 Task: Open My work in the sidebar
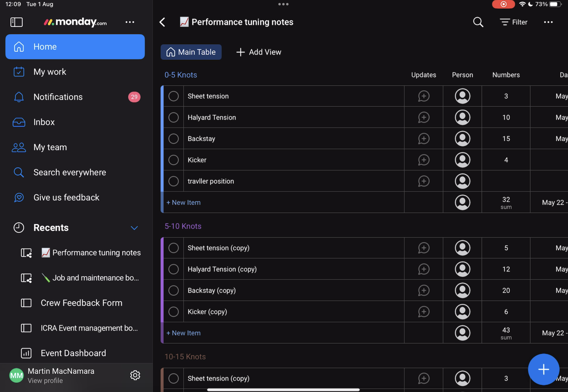(50, 72)
